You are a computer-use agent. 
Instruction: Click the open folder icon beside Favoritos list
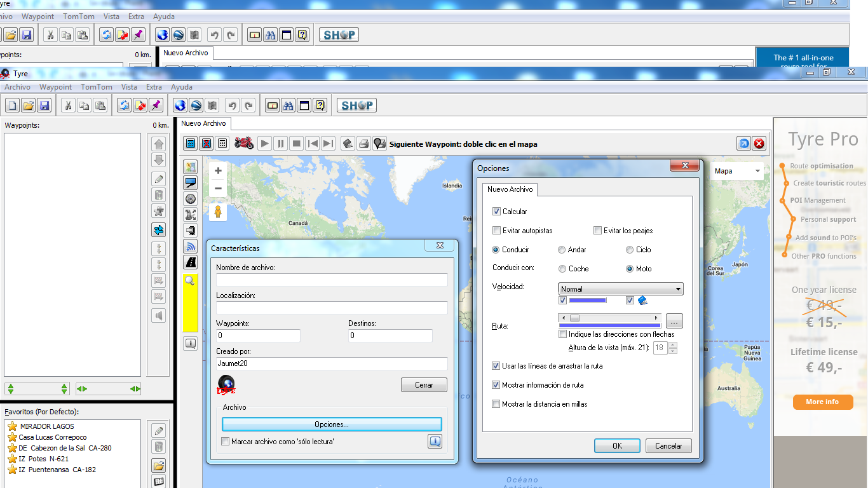click(x=159, y=466)
